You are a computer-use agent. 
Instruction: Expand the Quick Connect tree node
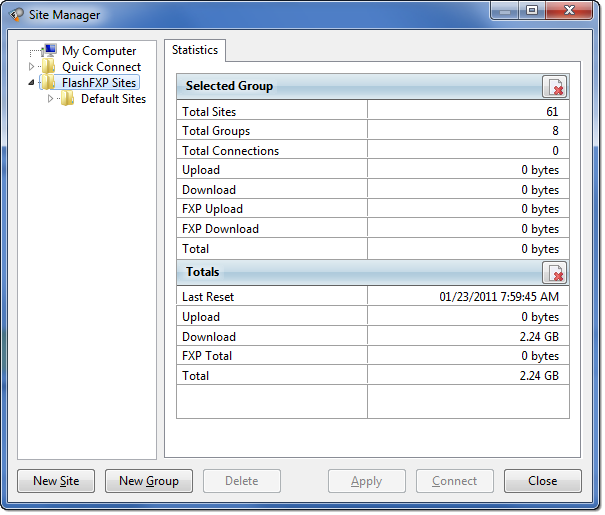[x=32, y=67]
